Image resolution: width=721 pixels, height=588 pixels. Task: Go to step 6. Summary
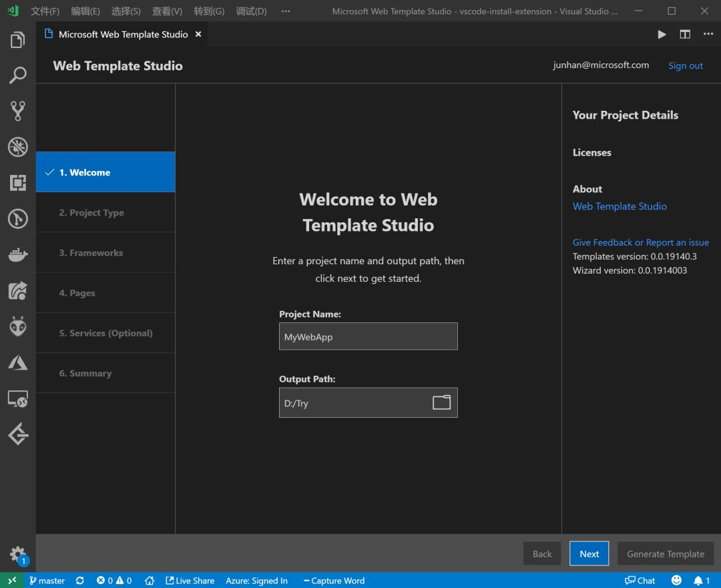click(x=105, y=373)
